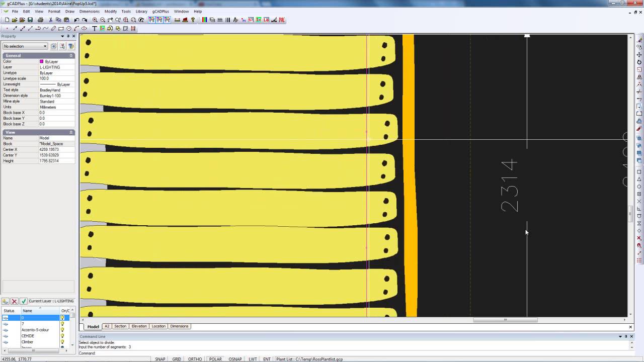
Task: Click the Save icon in toolbar
Action: 30,20
